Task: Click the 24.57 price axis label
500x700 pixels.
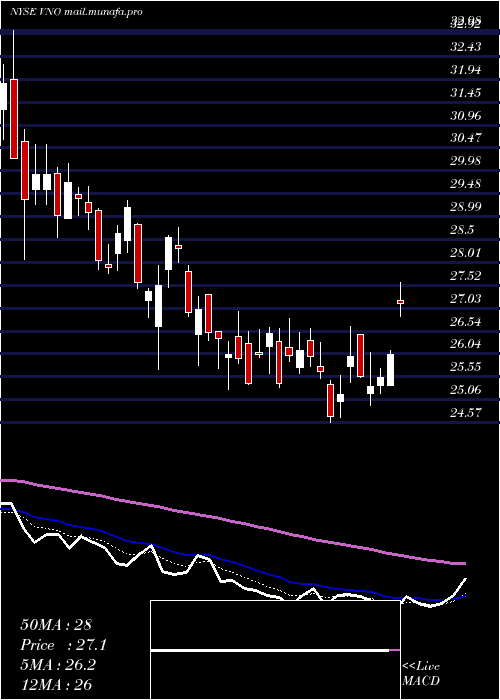Action: [466, 412]
